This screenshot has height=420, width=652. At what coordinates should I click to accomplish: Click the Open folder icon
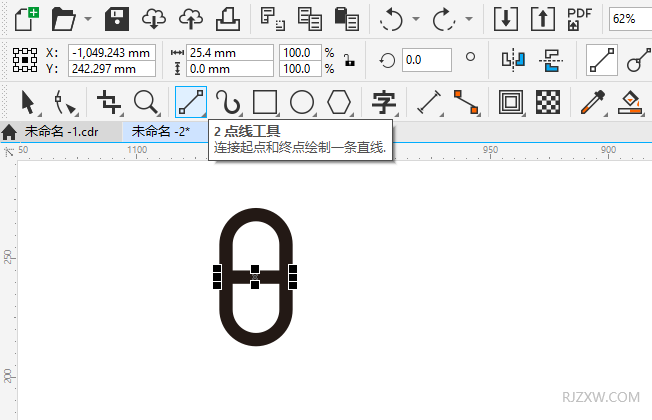pos(64,19)
